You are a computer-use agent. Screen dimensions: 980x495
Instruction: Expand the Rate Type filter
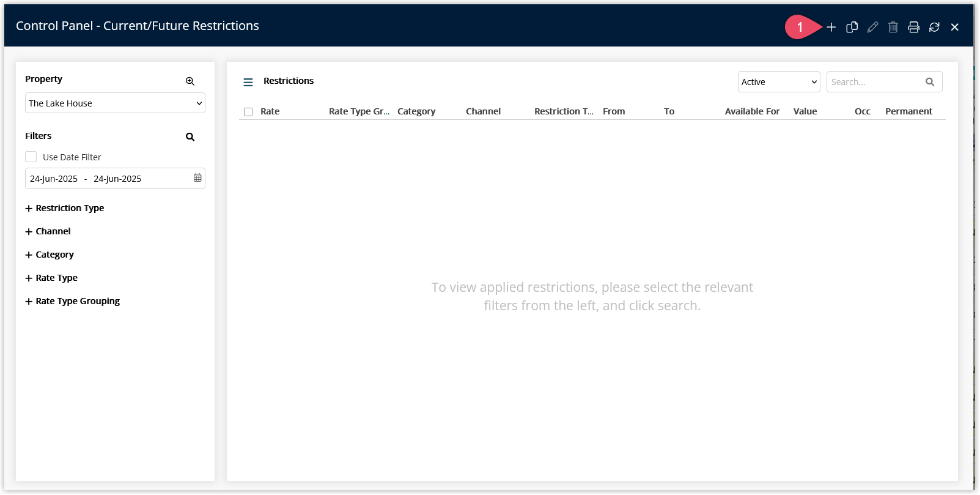(x=51, y=278)
